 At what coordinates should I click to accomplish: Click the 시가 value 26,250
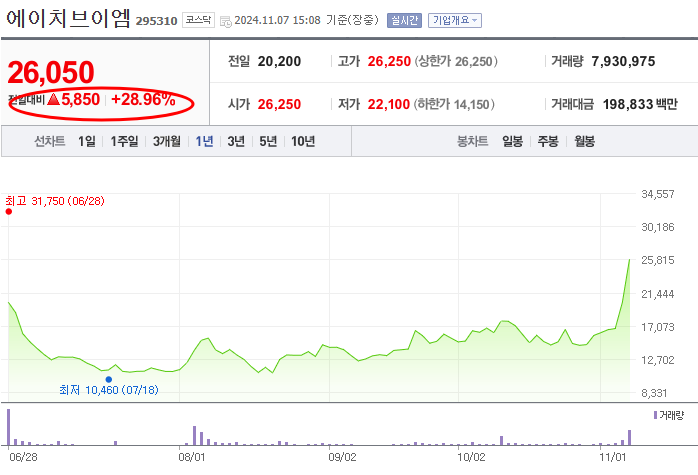(x=279, y=105)
